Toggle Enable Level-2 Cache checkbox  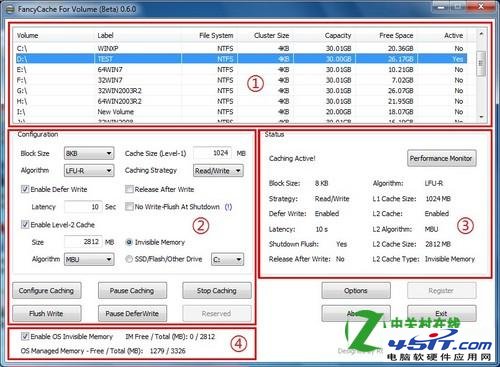coord(25,224)
